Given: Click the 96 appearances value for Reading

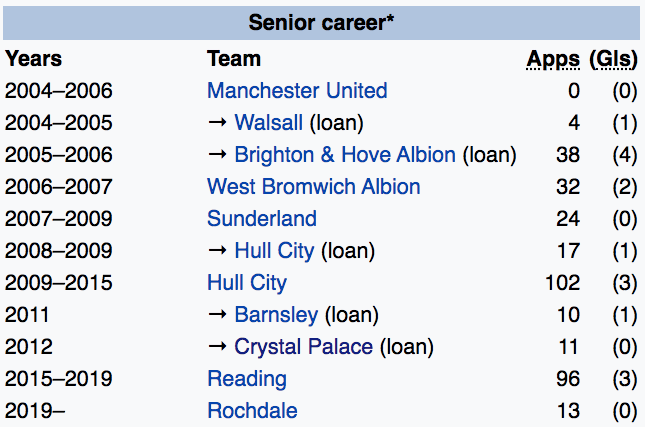Looking at the screenshot, I should point(568,379).
